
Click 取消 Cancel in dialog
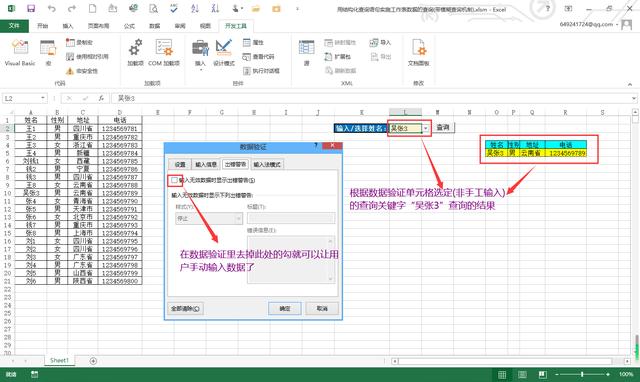[x=322, y=309]
